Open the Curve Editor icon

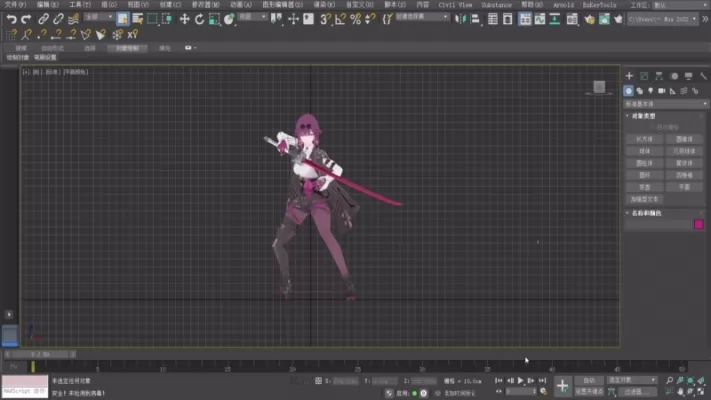[x=540, y=19]
